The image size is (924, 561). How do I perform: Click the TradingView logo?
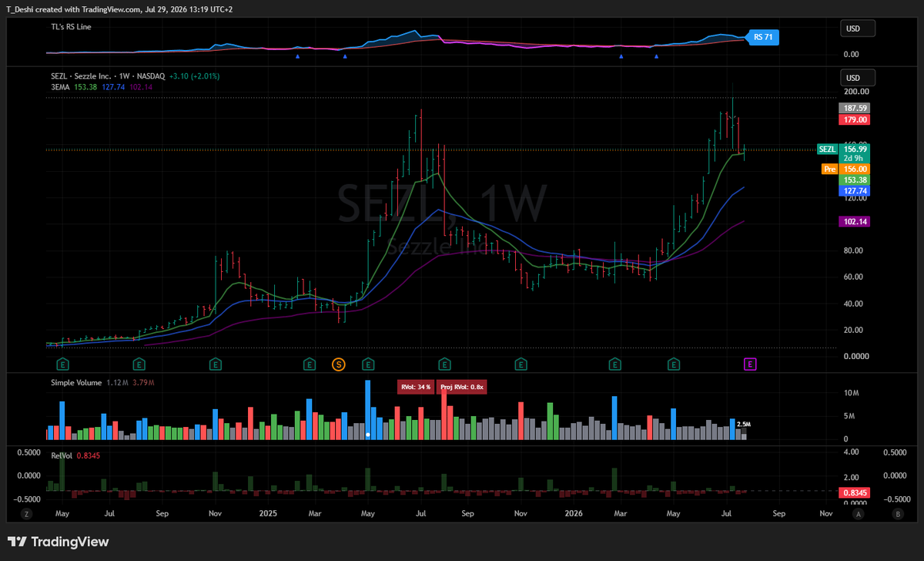59,542
